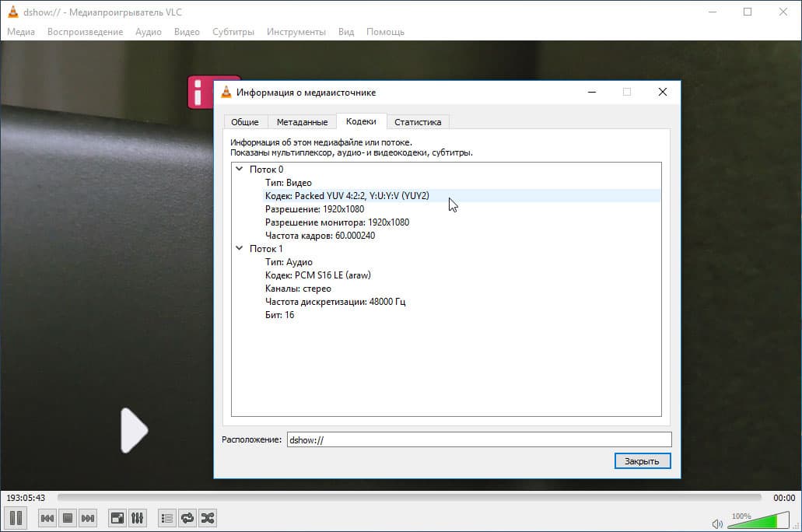The height and width of the screenshot is (532, 802).
Task: Pause playback with the pause button
Action: pos(16,518)
